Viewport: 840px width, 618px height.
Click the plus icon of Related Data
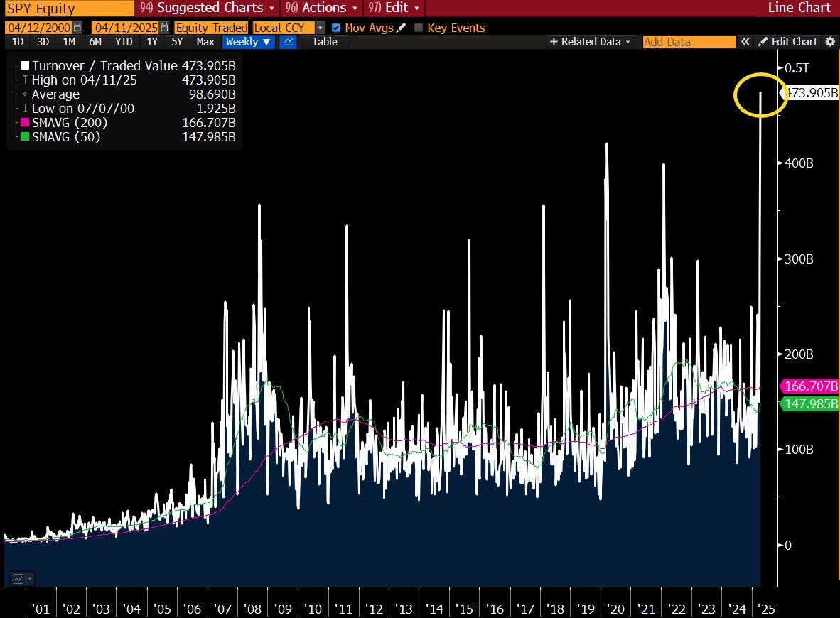click(x=554, y=42)
